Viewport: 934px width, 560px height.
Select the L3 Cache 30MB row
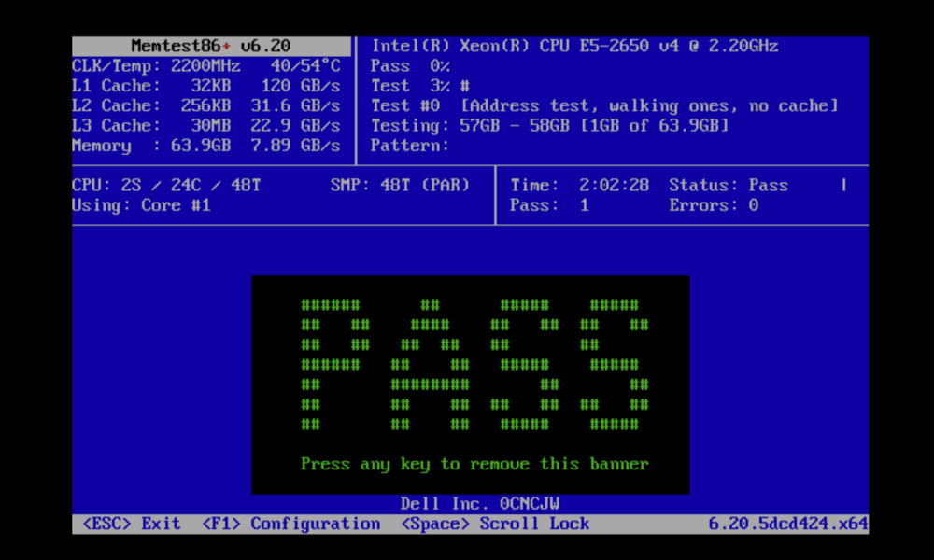[206, 126]
